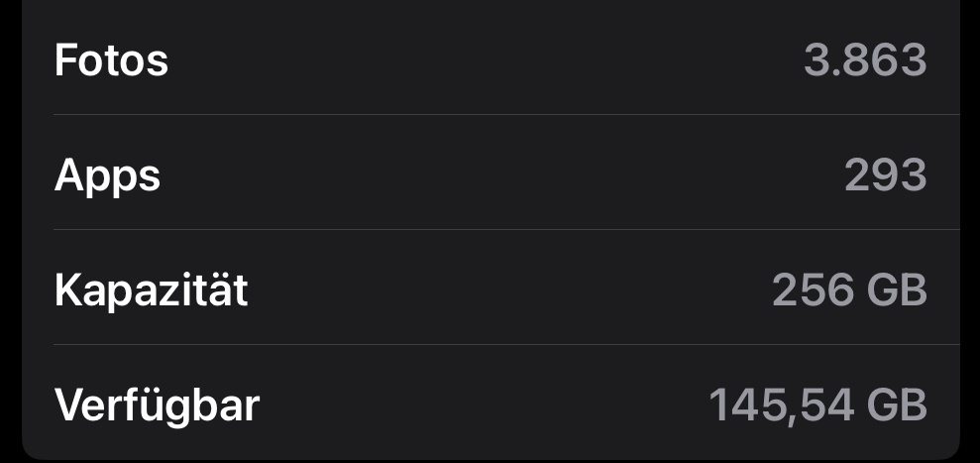Select the 145,54 GB available value

[817, 405]
